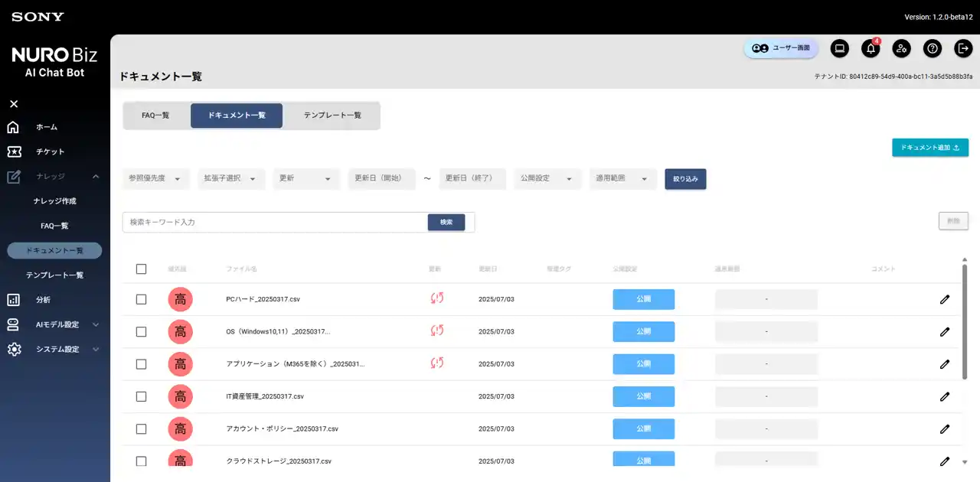980x482 pixels.
Task: Open the 公開設定 dropdown filter
Action: pyautogui.click(x=547, y=178)
